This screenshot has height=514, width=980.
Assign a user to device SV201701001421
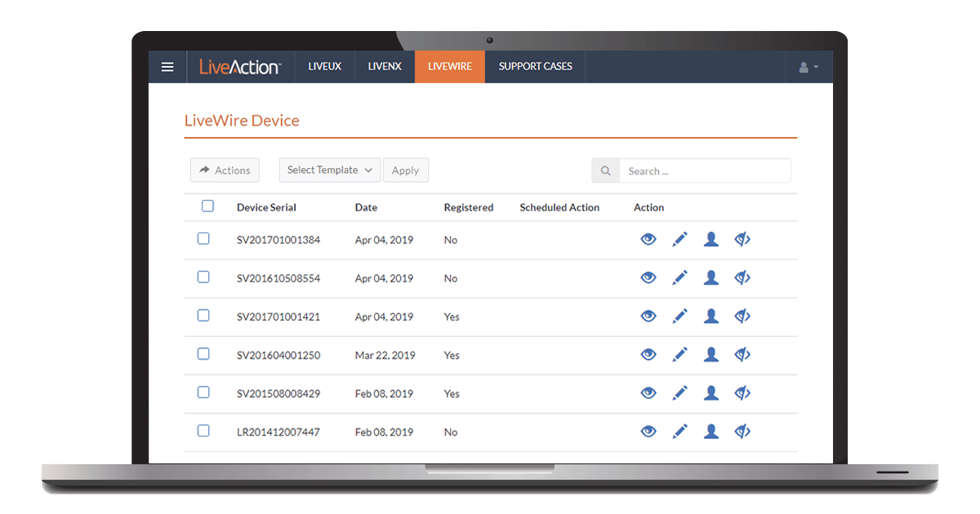point(710,316)
